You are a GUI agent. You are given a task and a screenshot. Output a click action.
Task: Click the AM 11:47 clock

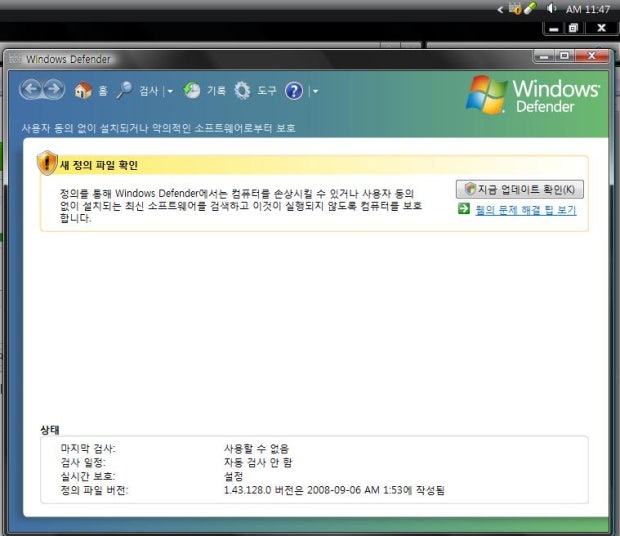(588, 9)
